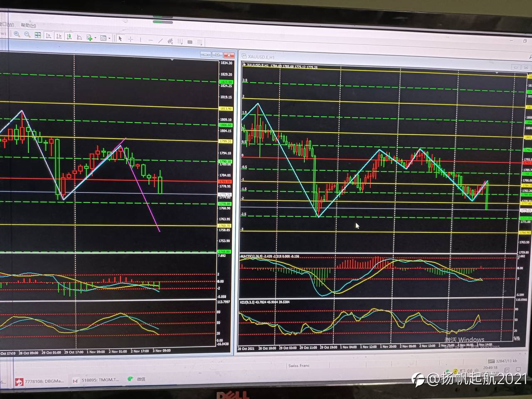Minimize the XAUUSD.E,H1 right chart window

(515, 67)
